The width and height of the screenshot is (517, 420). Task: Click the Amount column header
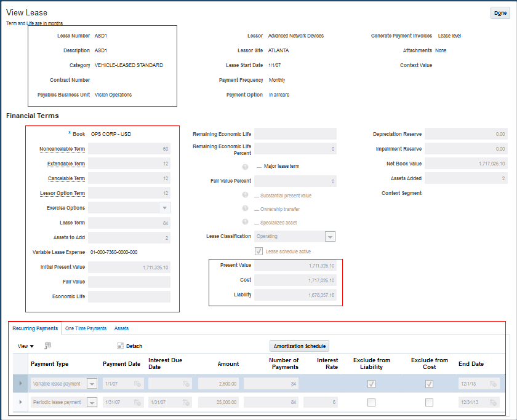[x=228, y=364]
